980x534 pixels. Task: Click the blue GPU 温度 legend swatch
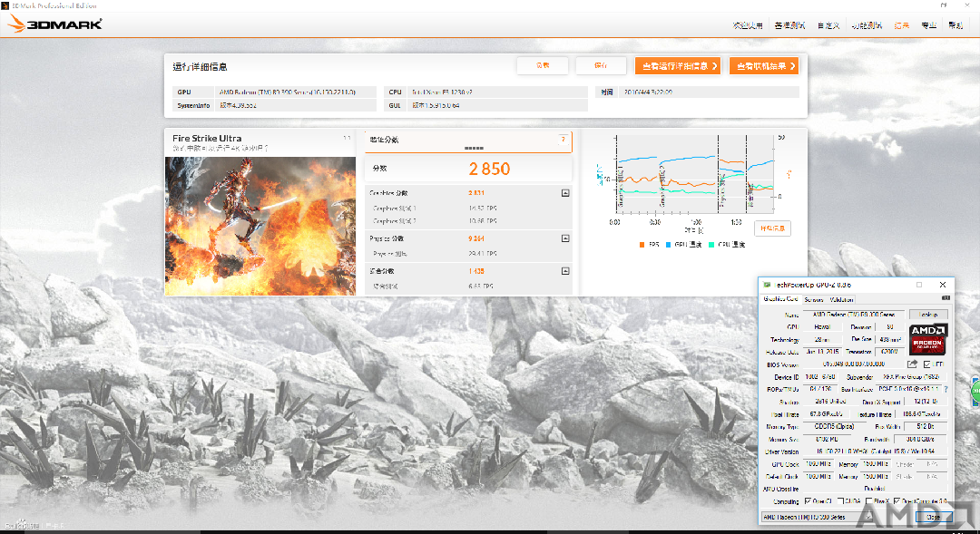pyautogui.click(x=669, y=245)
